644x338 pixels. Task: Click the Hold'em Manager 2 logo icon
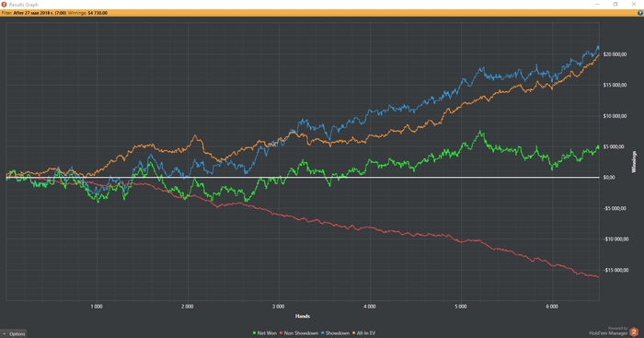coord(634,331)
